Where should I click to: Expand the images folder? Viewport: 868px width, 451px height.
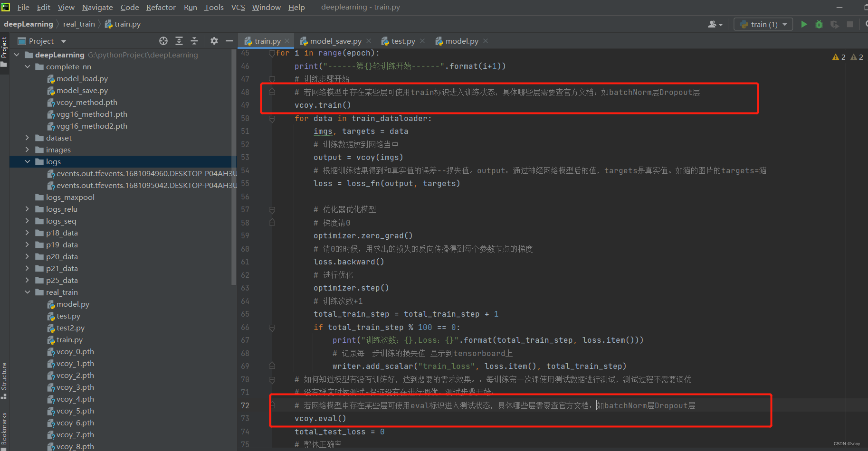pyautogui.click(x=28, y=150)
